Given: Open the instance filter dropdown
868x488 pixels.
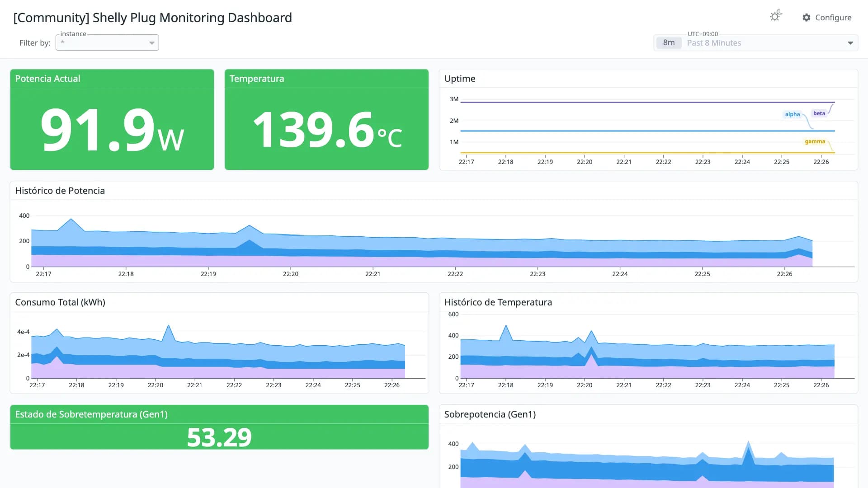Looking at the screenshot, I should tap(107, 42).
